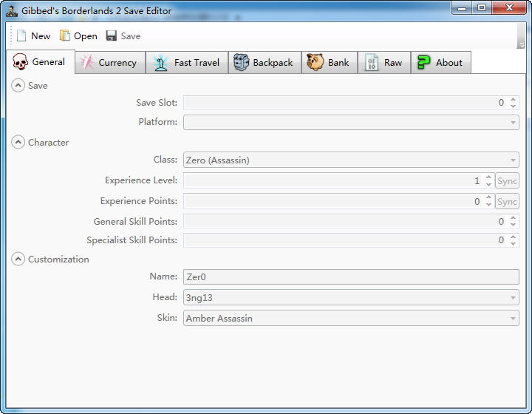Increase General Skill Points
Image resolution: width=532 pixels, height=414 pixels.
pyautogui.click(x=513, y=218)
